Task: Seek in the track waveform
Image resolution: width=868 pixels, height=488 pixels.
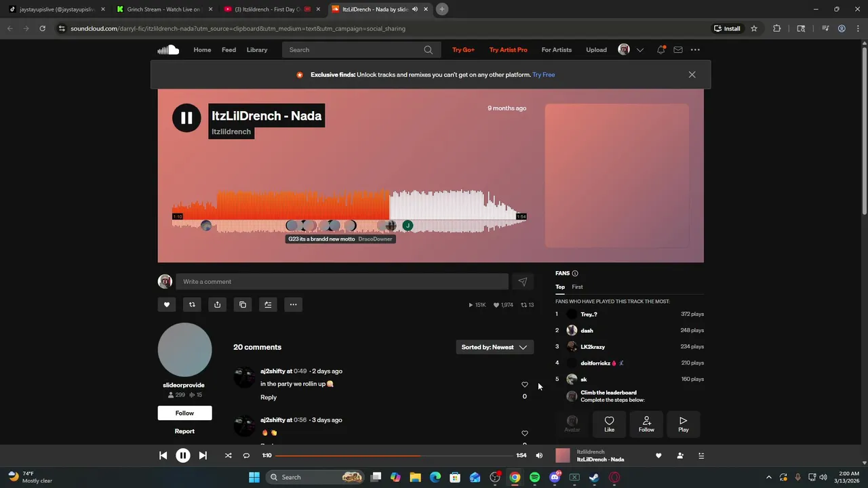Action: click(x=349, y=211)
